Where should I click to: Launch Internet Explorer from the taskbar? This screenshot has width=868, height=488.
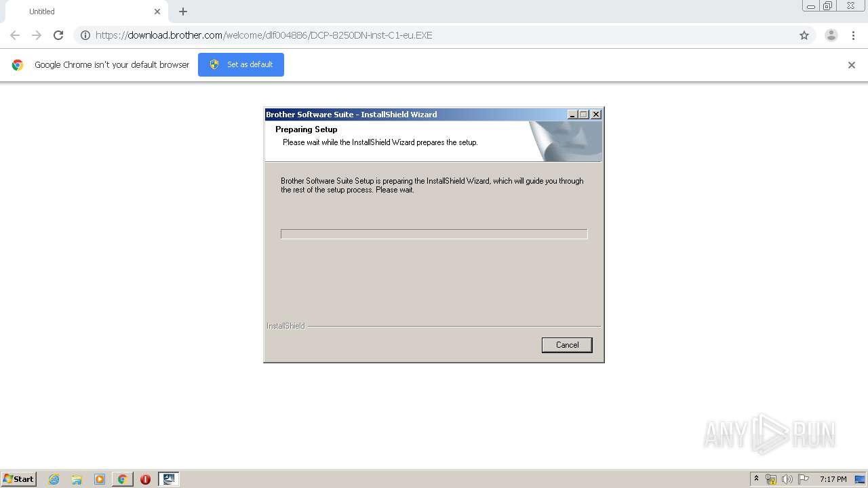pos(54,479)
